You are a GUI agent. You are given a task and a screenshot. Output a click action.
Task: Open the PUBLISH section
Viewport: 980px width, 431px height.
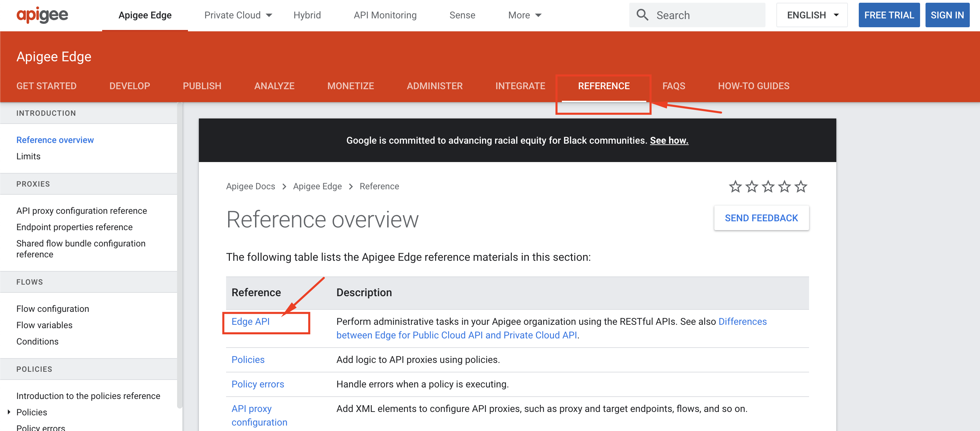tap(202, 86)
